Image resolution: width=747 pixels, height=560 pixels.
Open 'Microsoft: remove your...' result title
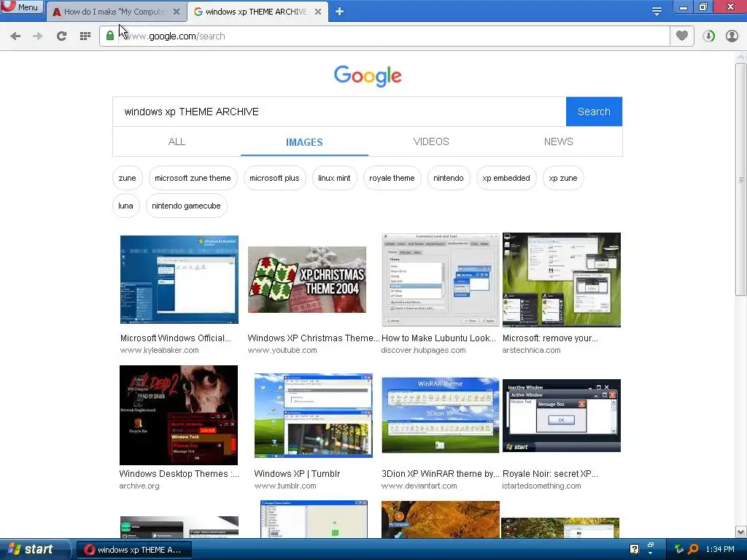(x=550, y=338)
